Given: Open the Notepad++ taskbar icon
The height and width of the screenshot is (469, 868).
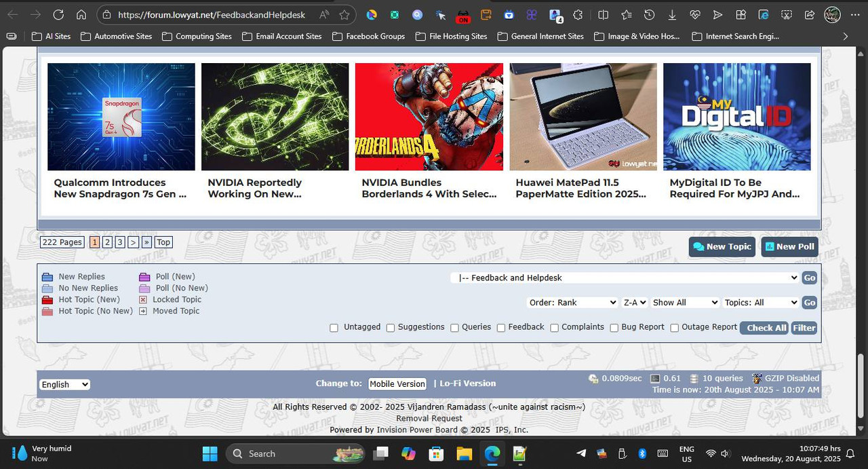Looking at the screenshot, I should pyautogui.click(x=519, y=453).
